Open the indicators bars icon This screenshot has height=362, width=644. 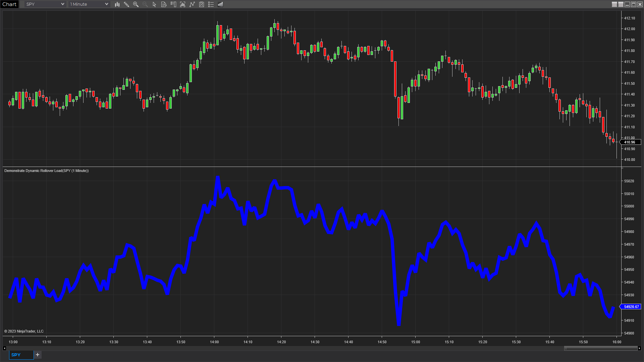coord(183,4)
